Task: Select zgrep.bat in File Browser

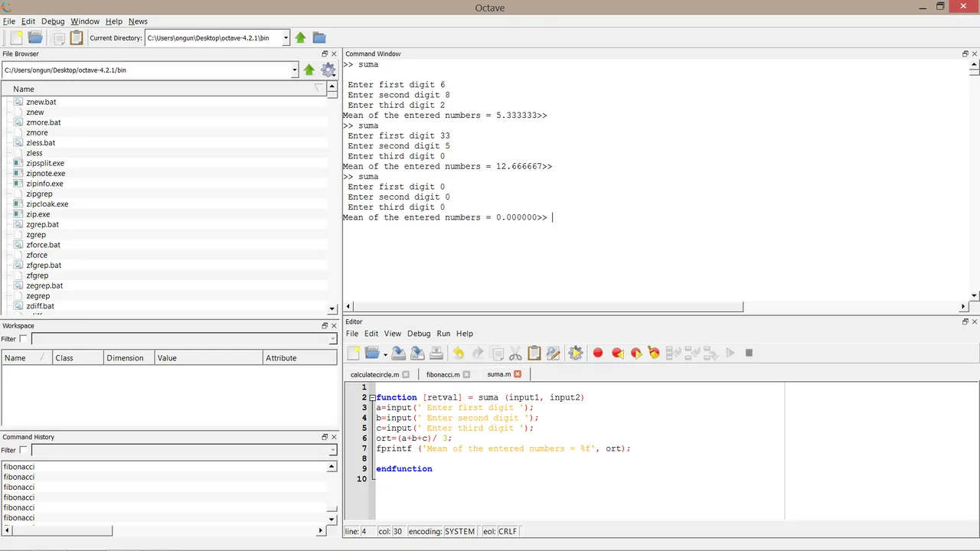Action: point(42,224)
